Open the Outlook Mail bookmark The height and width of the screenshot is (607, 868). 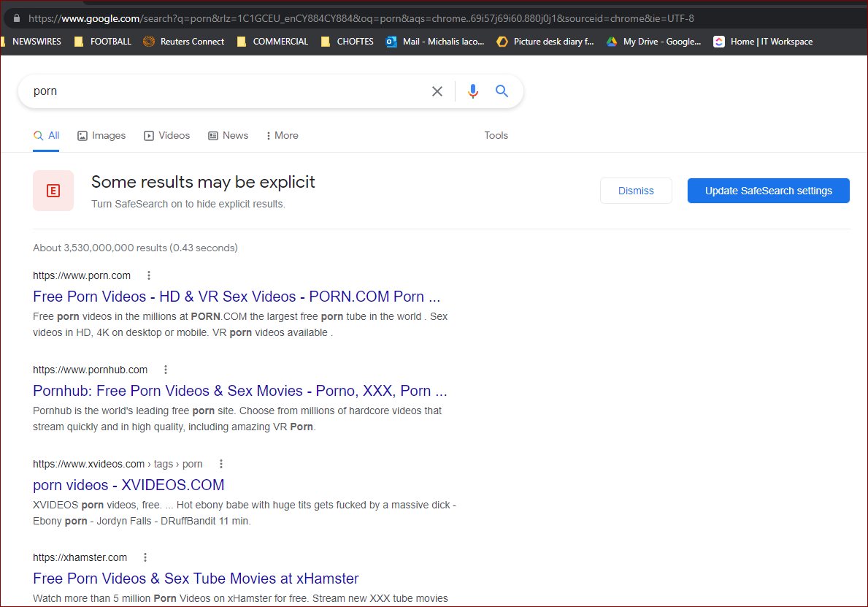pyautogui.click(x=435, y=42)
